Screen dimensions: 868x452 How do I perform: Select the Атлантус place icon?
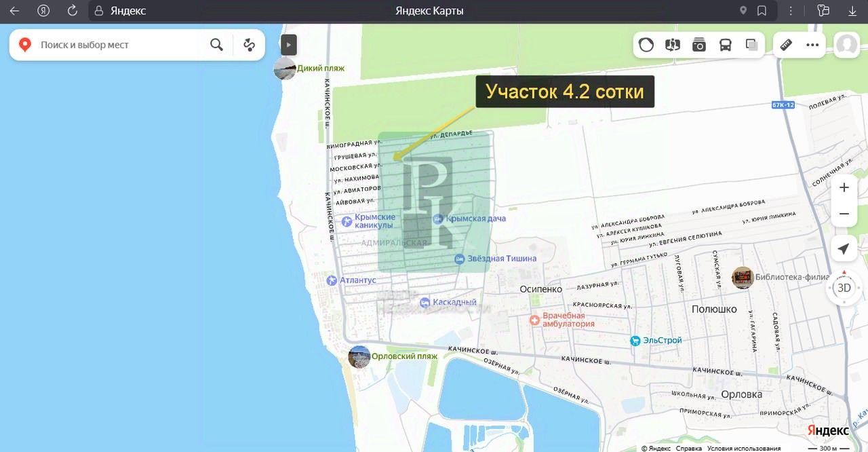(332, 280)
